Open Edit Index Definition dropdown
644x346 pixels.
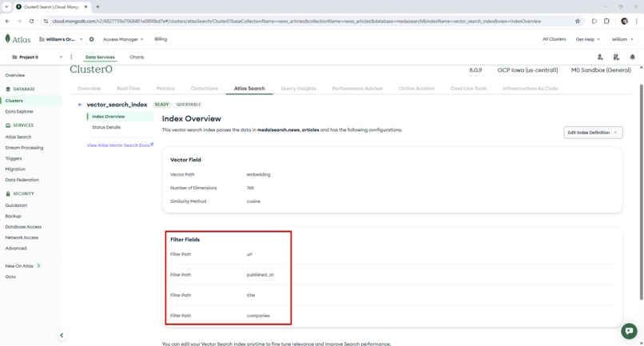(x=593, y=133)
